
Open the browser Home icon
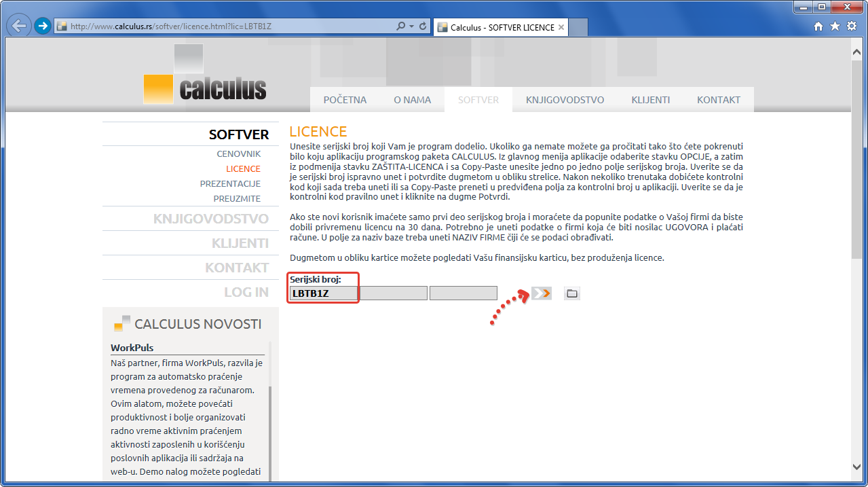(818, 26)
